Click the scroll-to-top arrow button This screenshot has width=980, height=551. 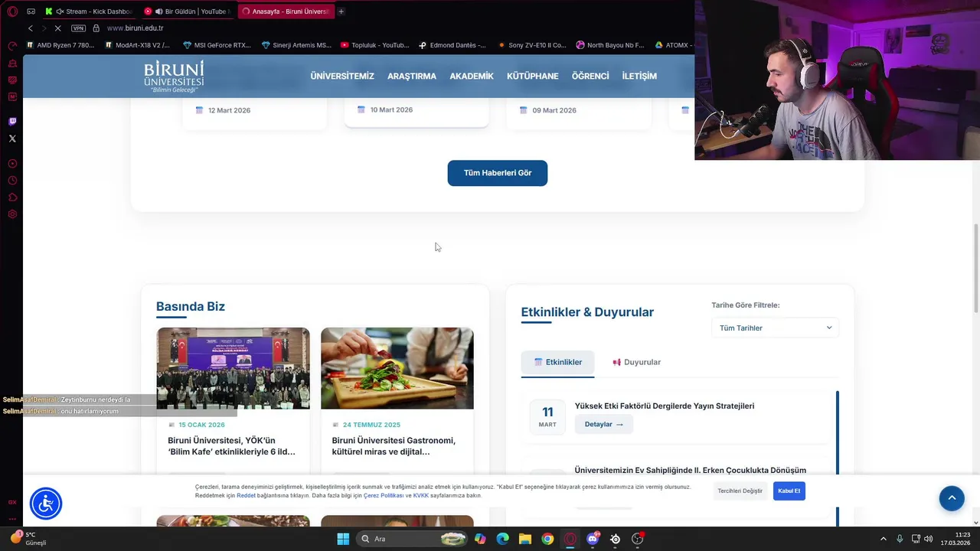click(x=952, y=498)
